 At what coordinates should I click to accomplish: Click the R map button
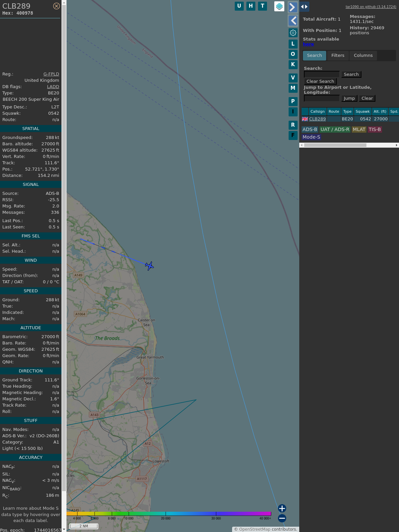tap(293, 125)
